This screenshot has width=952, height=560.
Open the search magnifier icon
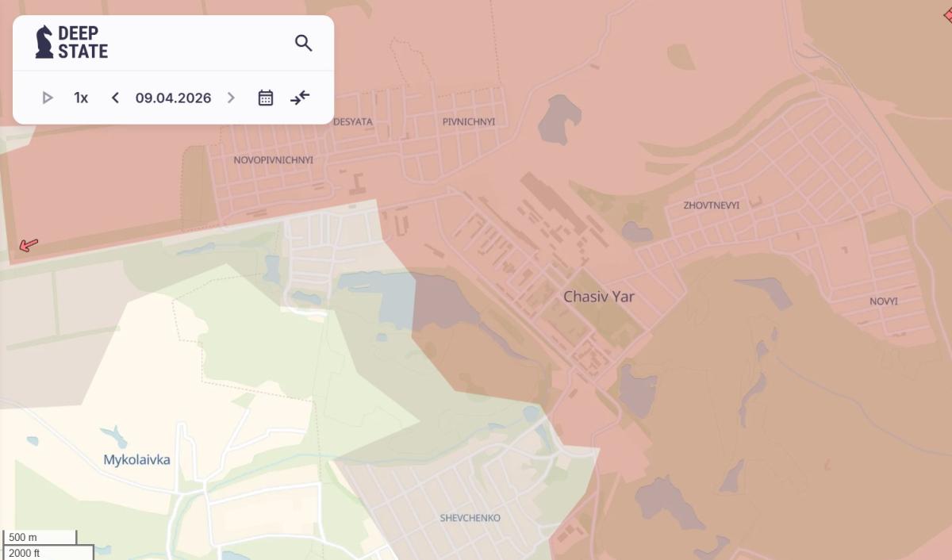click(x=304, y=43)
